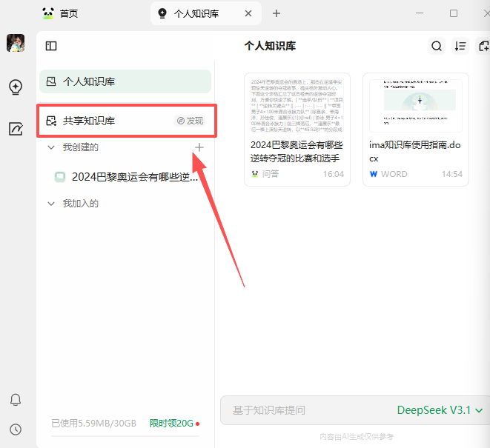
Task: Select 个人知识库 in the sidebar
Action: point(125,81)
